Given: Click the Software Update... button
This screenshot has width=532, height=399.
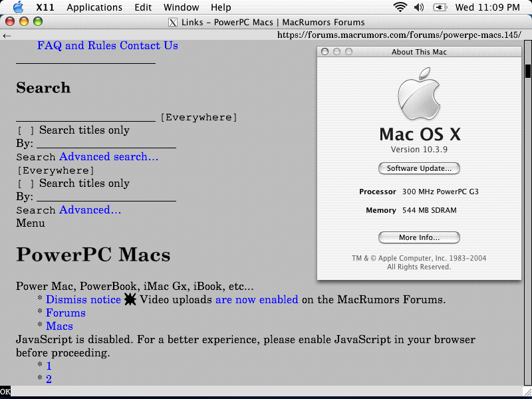Looking at the screenshot, I should click(419, 168).
